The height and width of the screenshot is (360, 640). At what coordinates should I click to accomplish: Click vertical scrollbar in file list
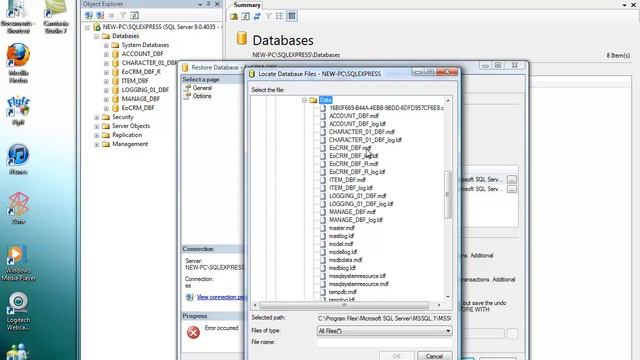(x=448, y=194)
